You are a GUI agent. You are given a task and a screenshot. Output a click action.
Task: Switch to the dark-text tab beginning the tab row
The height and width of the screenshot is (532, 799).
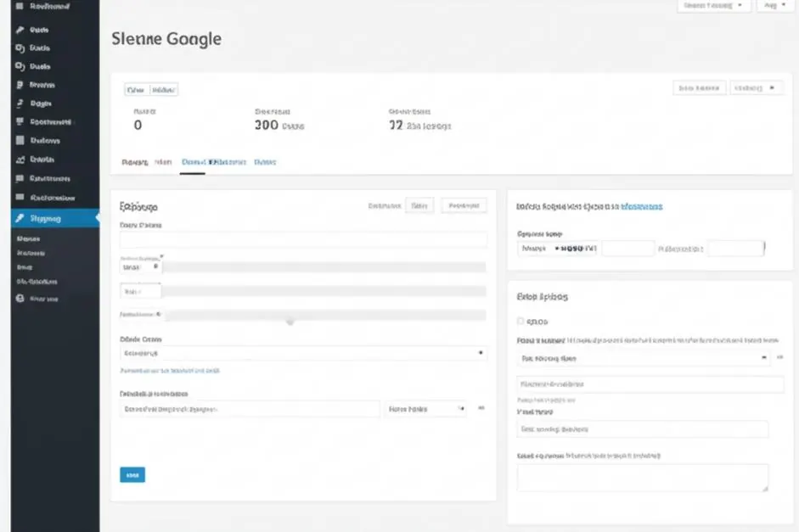(134, 162)
